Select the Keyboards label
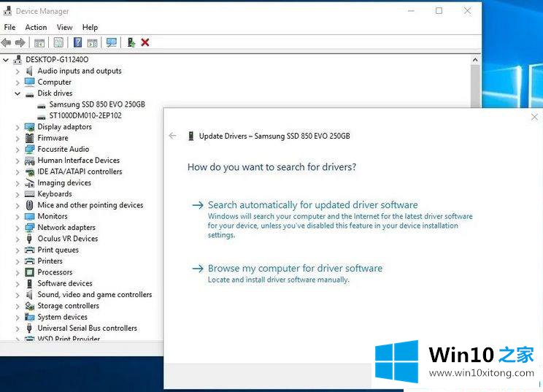This screenshot has width=543, height=392. click(55, 194)
